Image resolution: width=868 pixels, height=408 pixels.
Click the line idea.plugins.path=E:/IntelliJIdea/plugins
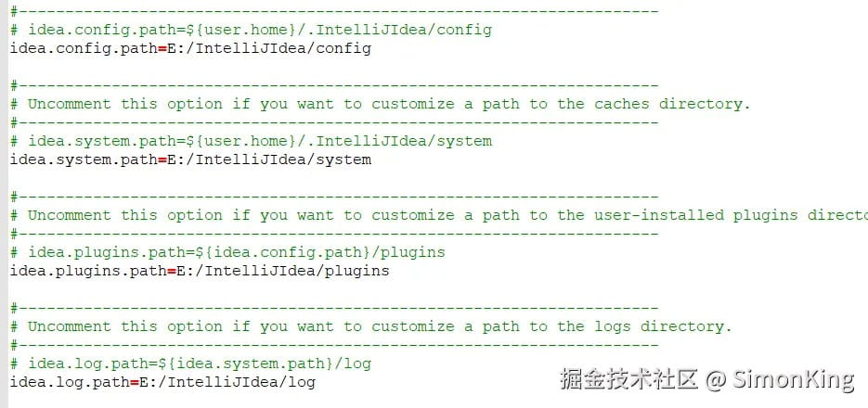tap(200, 271)
